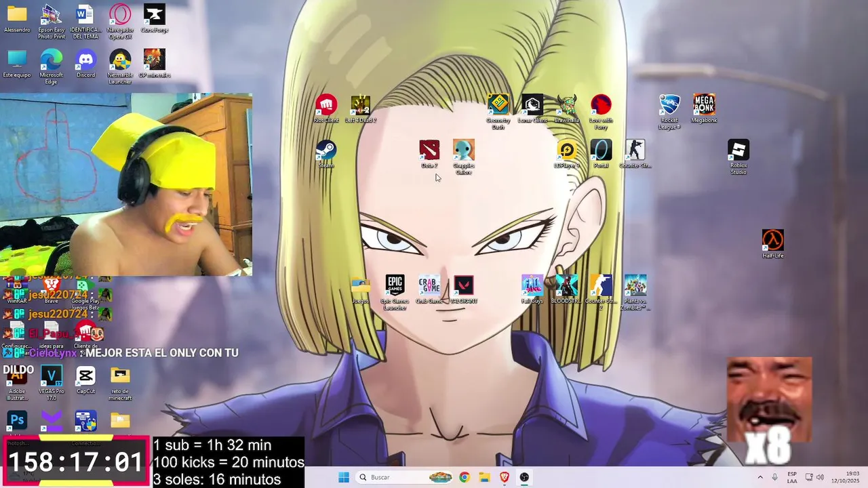Open the Epson Easy Photo Print shortcut
Image resolution: width=868 pixels, height=488 pixels.
(52, 22)
